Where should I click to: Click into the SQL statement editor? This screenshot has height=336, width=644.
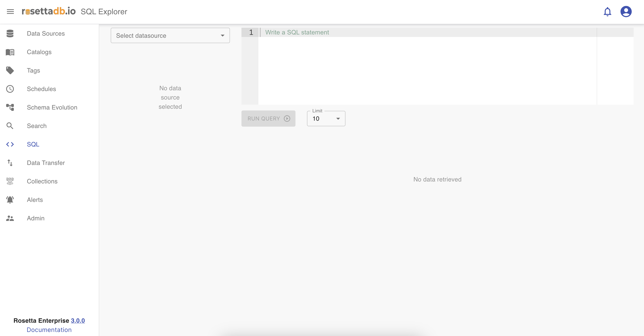425,65
